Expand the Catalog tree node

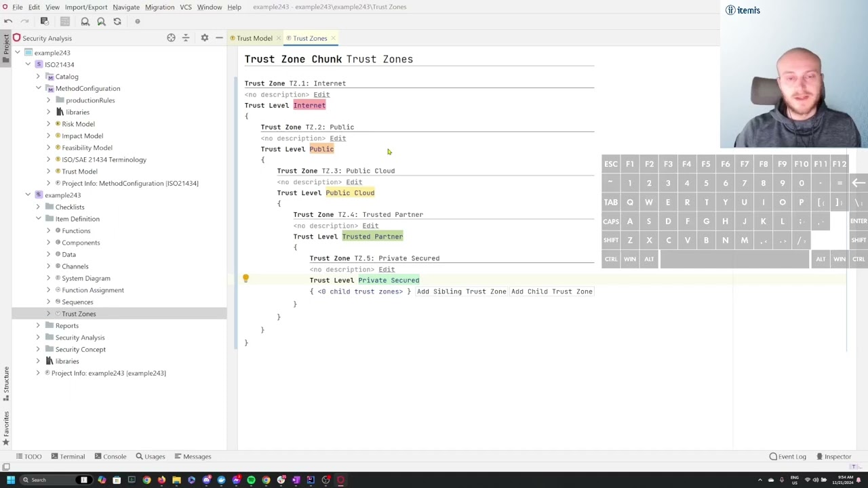(x=38, y=77)
